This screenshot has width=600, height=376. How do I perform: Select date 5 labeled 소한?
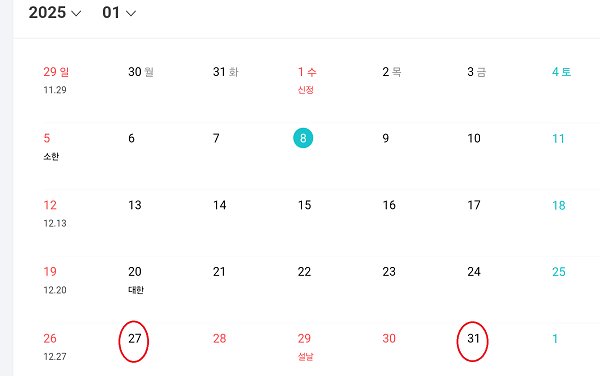click(x=51, y=146)
